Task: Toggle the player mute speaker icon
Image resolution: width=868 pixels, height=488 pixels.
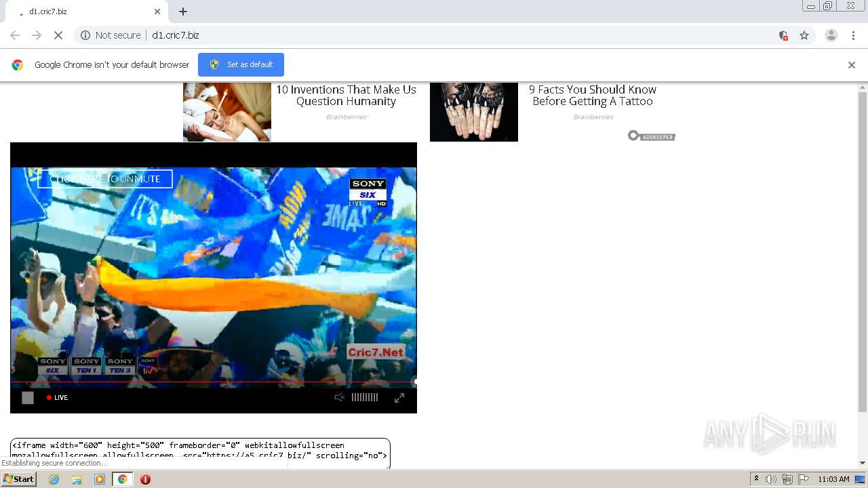Action: click(339, 398)
